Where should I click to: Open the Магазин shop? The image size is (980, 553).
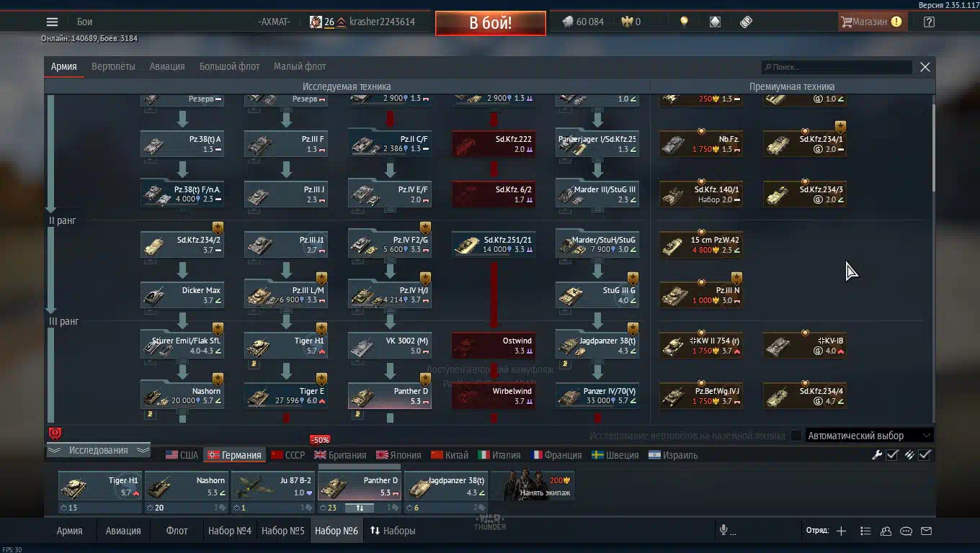(871, 22)
